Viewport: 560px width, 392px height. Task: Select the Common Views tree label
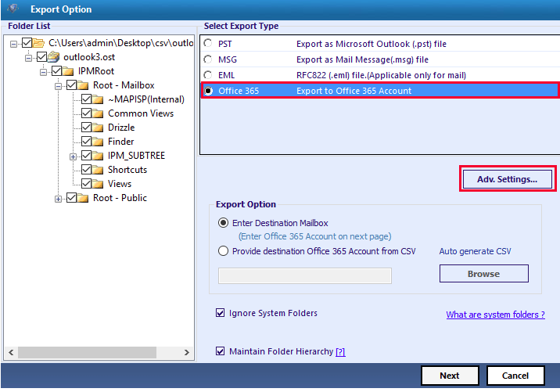(141, 113)
